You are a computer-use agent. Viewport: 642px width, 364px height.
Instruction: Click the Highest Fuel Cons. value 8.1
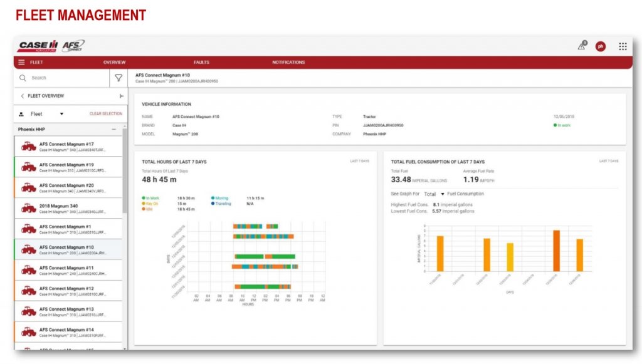click(436, 204)
